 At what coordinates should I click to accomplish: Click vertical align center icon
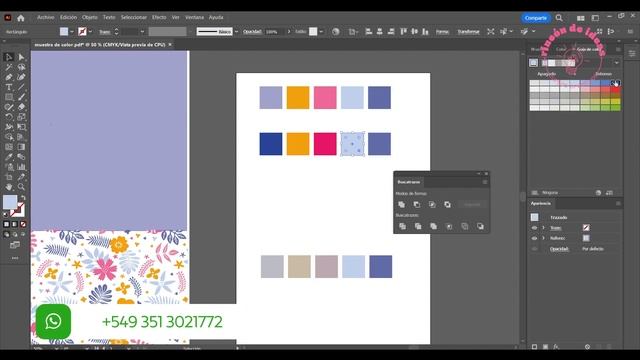(x=414, y=31)
